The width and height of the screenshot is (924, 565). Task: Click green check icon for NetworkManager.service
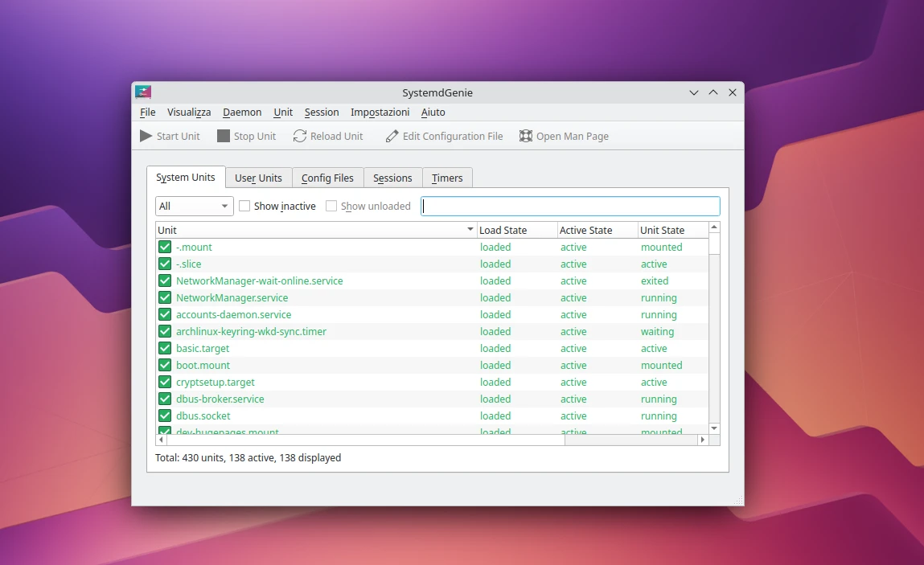click(165, 298)
